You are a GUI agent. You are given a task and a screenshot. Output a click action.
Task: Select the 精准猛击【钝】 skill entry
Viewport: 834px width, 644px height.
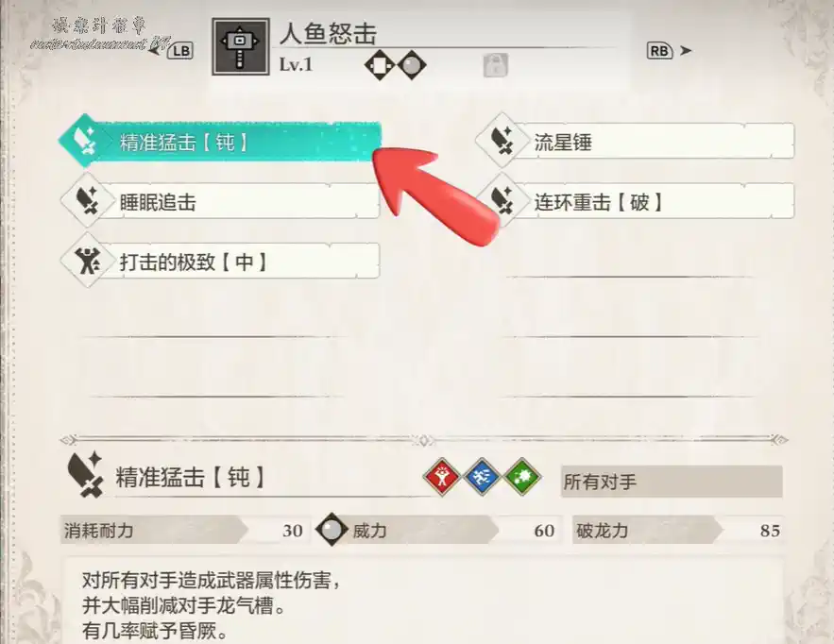(221, 142)
